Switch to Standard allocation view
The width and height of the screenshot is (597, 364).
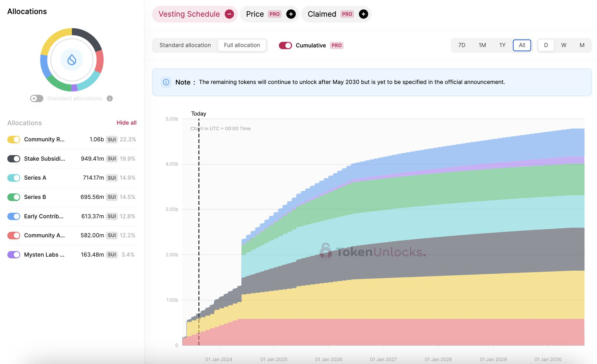point(185,45)
